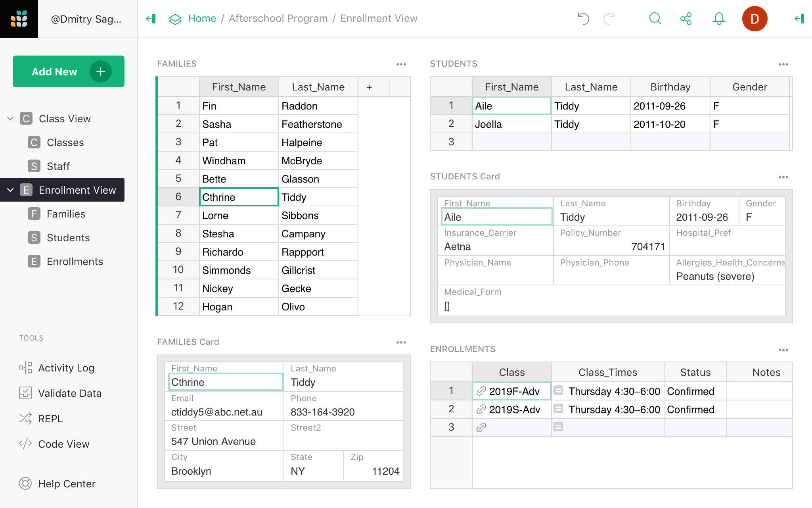
Task: Select the Cthrine cell in Families table
Action: coord(238,197)
